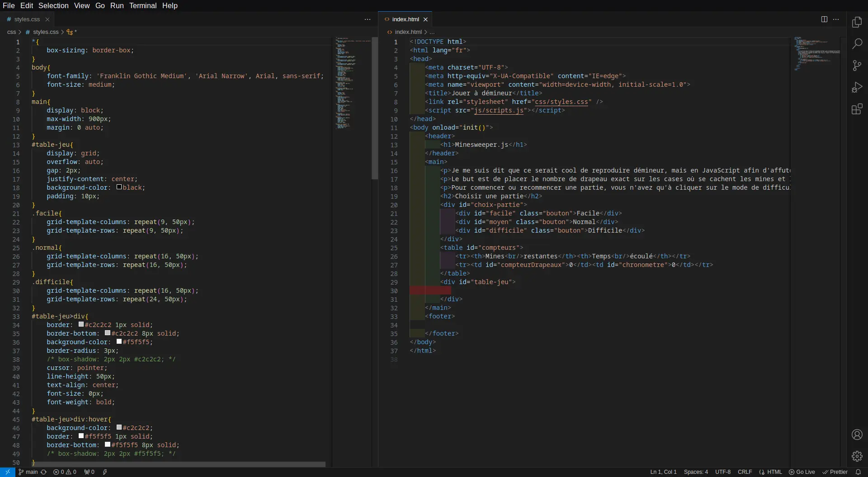Viewport: 868px width, 477px height.
Task: Open More Actions for index.html editor group
Action: (x=836, y=19)
